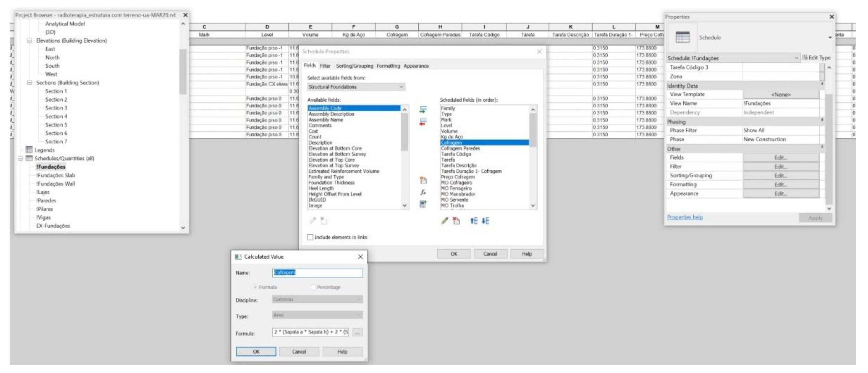Click the Properties help link
The width and height of the screenshot is (868, 373).
tap(685, 217)
